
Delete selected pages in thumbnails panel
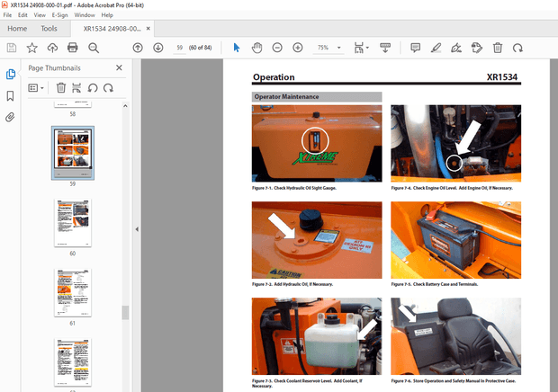pyautogui.click(x=61, y=88)
